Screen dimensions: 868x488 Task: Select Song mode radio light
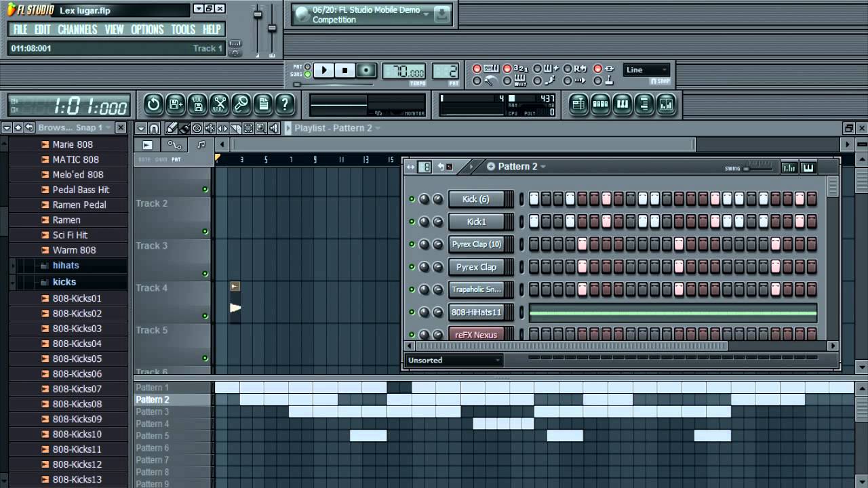coord(307,74)
